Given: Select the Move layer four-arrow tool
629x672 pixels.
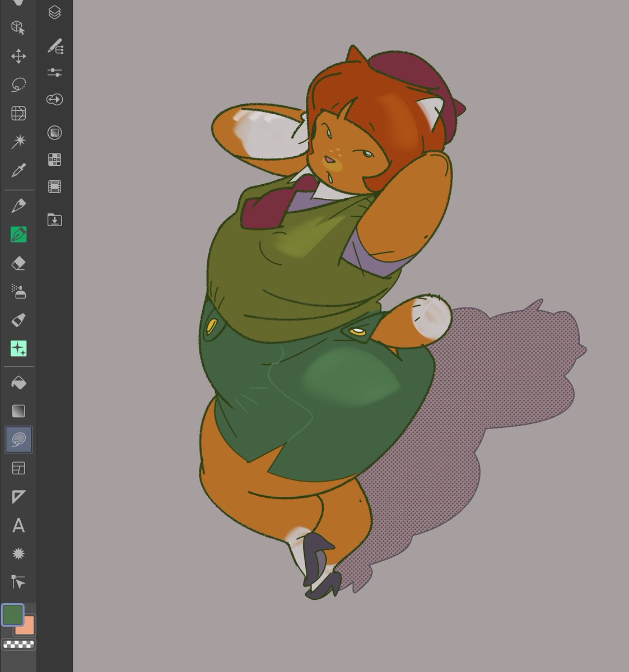Looking at the screenshot, I should pos(18,56).
